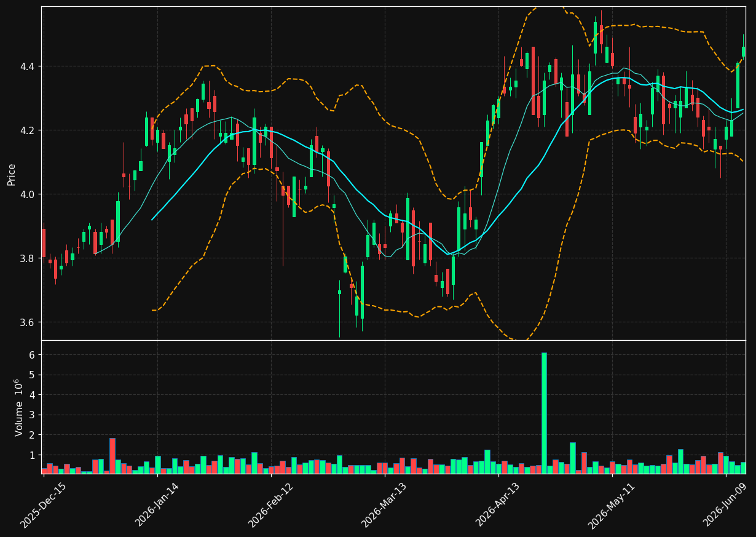Click the 4.2 price axis label
This screenshot has height=537, width=756.
(x=27, y=130)
